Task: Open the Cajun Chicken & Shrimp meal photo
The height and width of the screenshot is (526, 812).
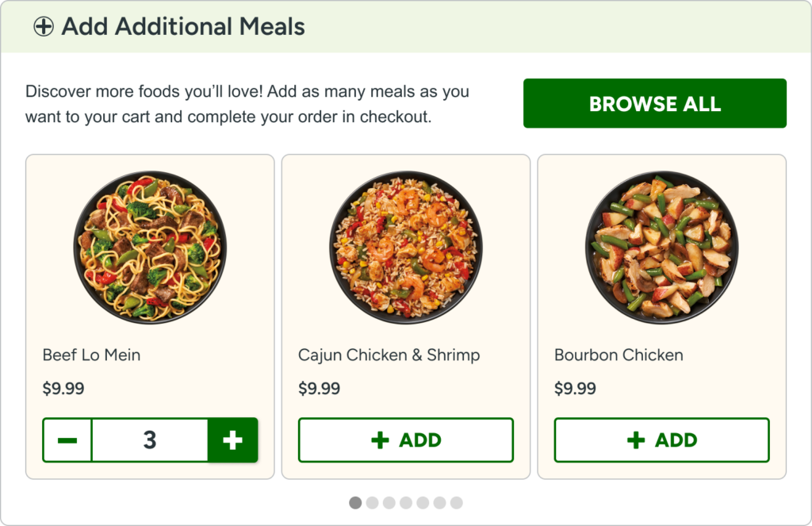Action: point(405,248)
